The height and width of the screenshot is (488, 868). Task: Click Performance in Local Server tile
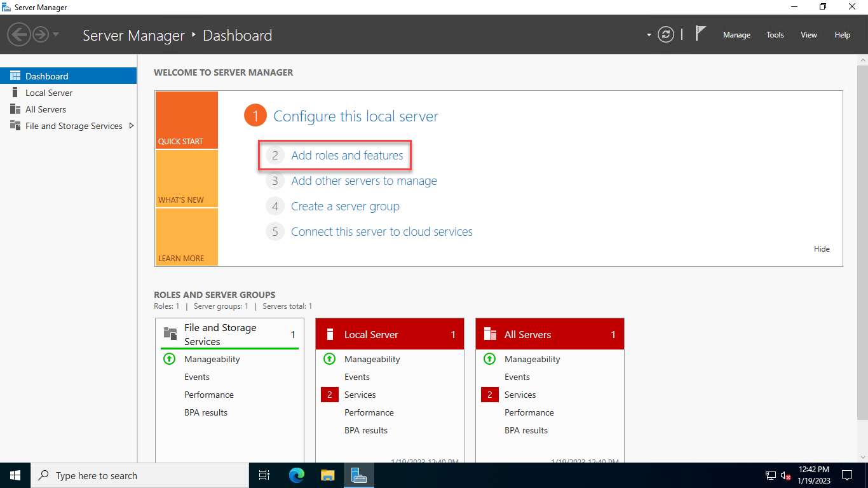click(x=369, y=412)
